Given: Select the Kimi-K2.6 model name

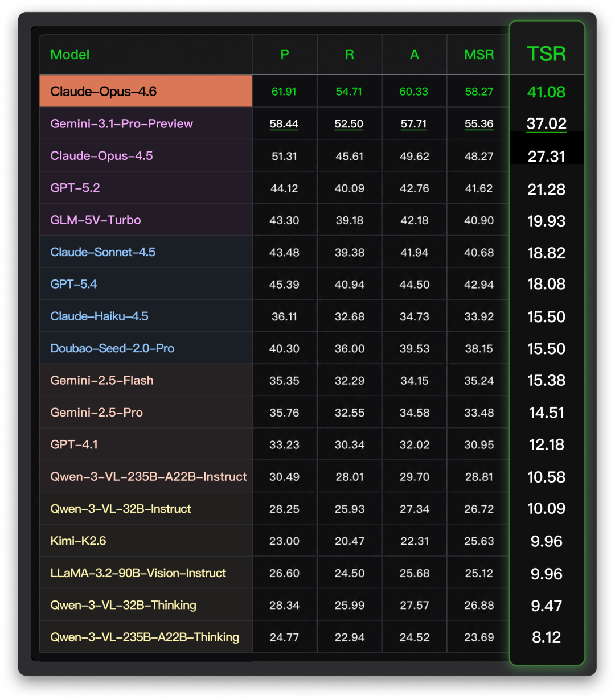Looking at the screenshot, I should point(79,541).
